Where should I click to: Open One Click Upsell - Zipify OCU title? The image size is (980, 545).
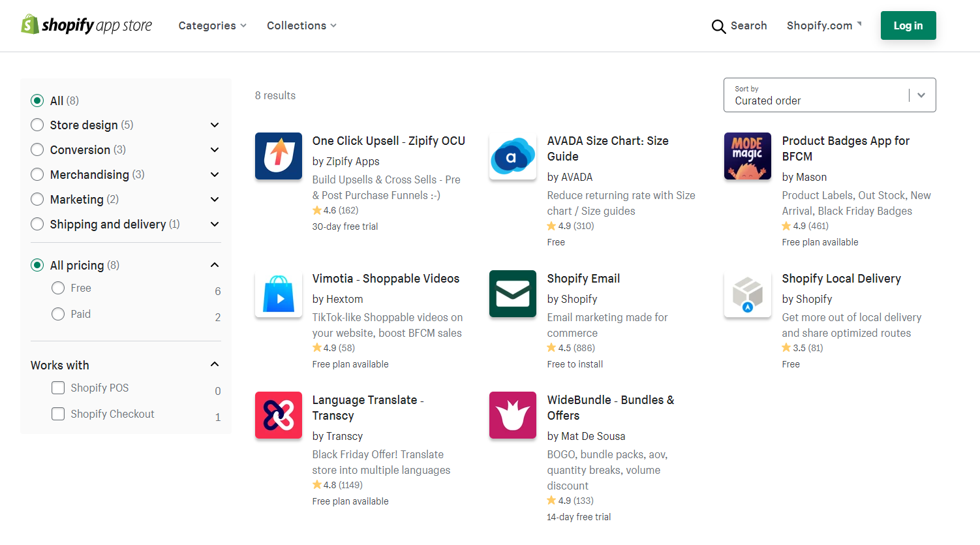pos(389,141)
